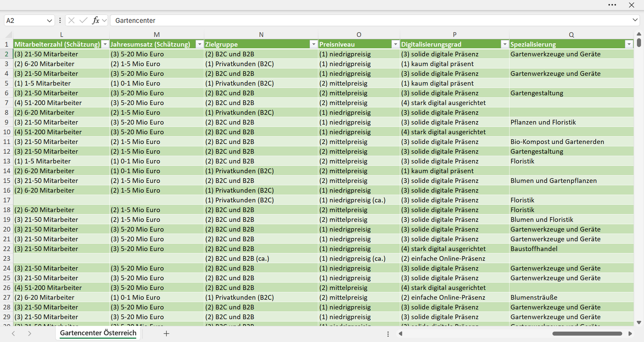Screen dimensions: 644x342
Task: Select cell Blumen und Gartenpflanzen
Action: tap(571, 181)
